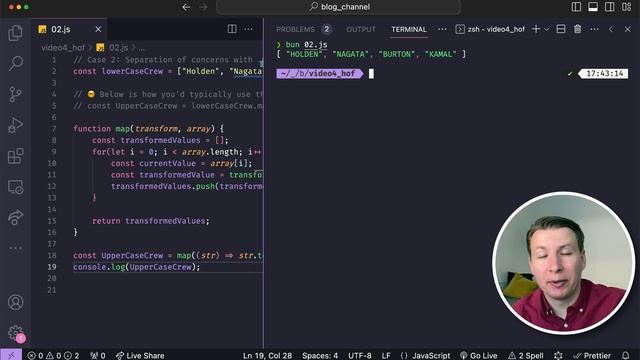Viewport: 640px width, 360px height.
Task: Change encoding via UTF-8
Action: 360,356
